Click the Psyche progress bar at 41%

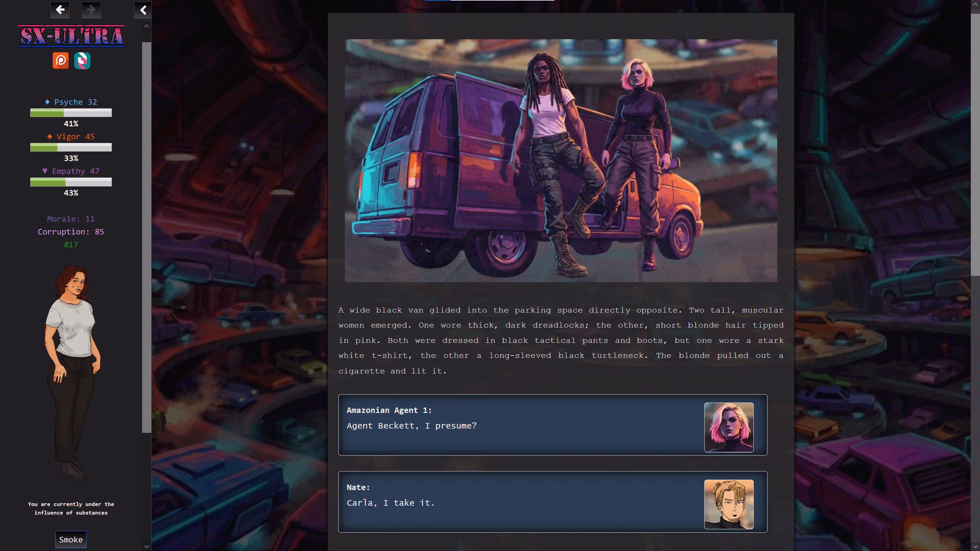(x=70, y=113)
